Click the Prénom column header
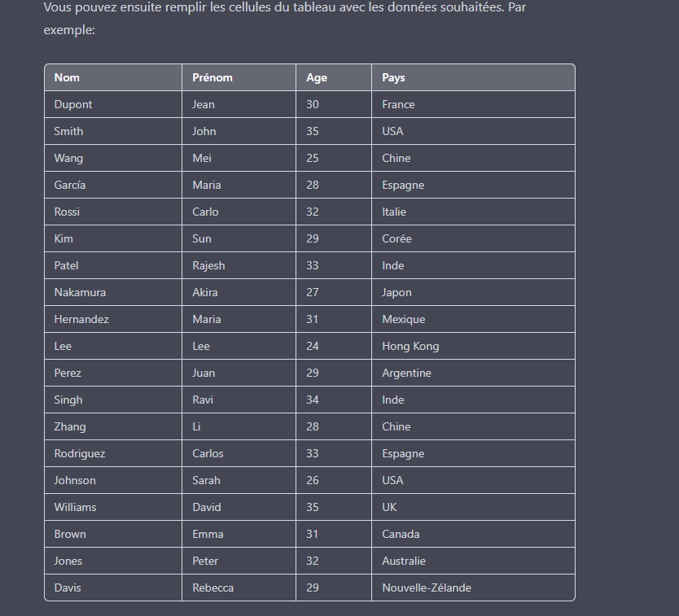This screenshot has width=679, height=616. click(239, 77)
